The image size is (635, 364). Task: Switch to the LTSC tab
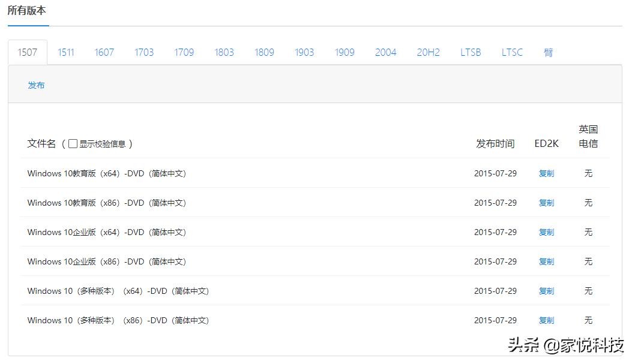(x=512, y=52)
